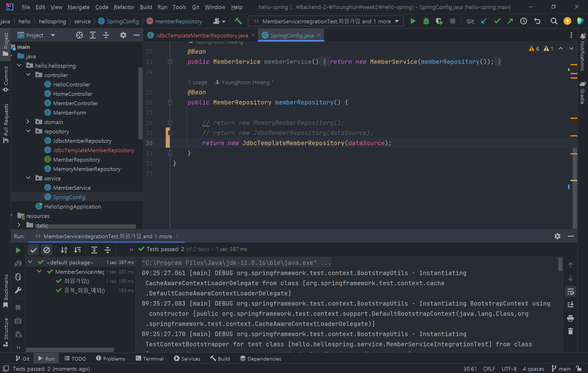Switch to JdbcTemplateMemberRepository.java tab
The image size is (588, 373).
pos(201,35)
